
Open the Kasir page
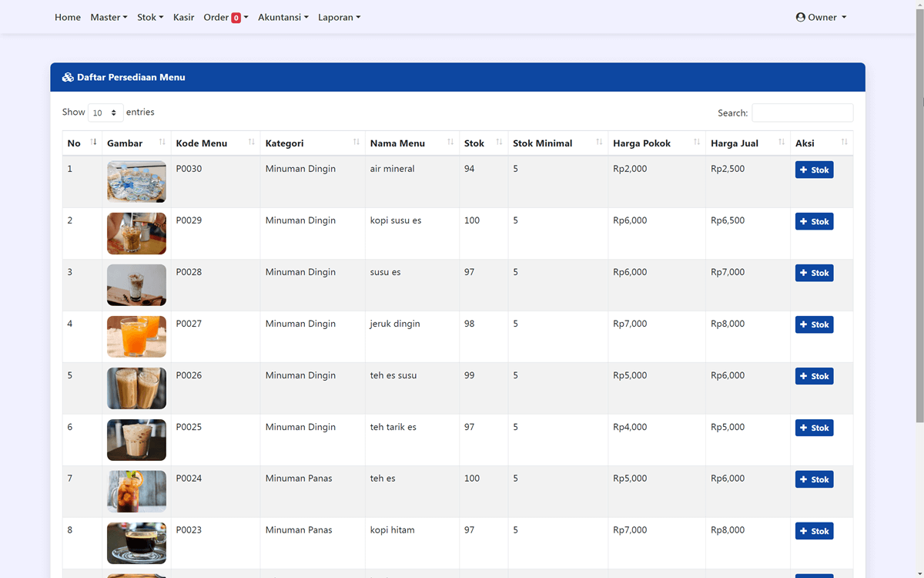[184, 17]
